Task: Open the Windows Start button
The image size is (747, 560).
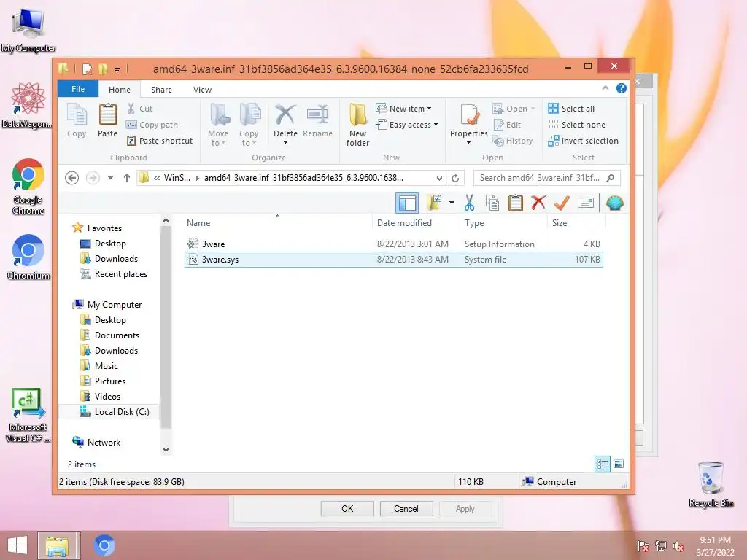Action: point(18,545)
